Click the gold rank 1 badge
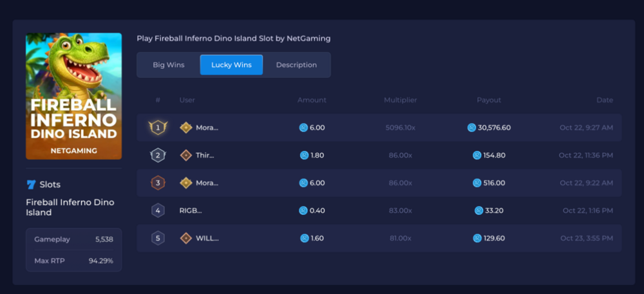This screenshot has width=644, height=294. (x=158, y=128)
